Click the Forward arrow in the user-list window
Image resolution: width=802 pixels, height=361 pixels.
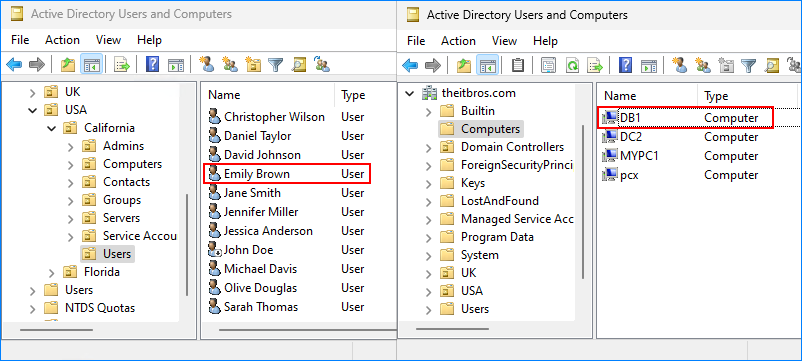37,65
